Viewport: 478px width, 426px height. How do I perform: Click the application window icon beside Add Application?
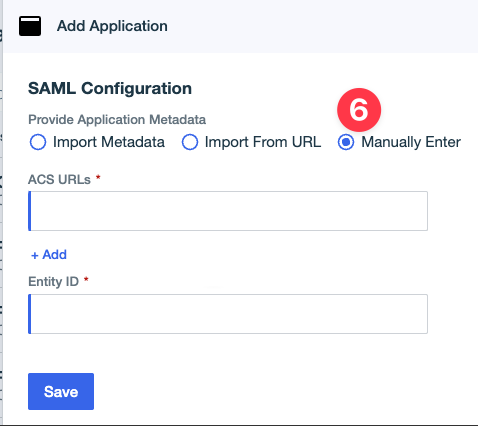coord(30,26)
